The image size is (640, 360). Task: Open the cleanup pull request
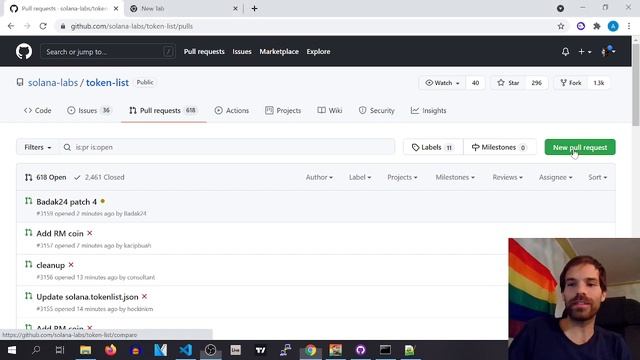point(51,265)
